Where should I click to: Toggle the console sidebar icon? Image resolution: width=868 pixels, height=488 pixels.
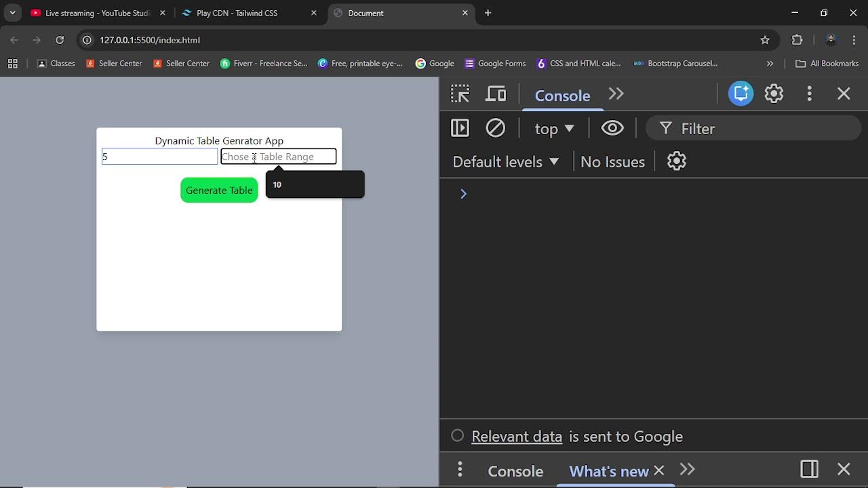click(460, 128)
